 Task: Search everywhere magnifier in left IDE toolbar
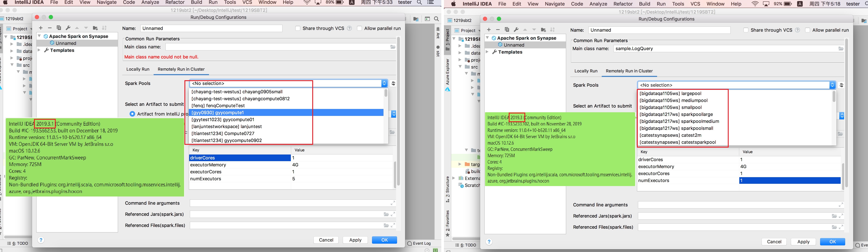(x=437, y=19)
